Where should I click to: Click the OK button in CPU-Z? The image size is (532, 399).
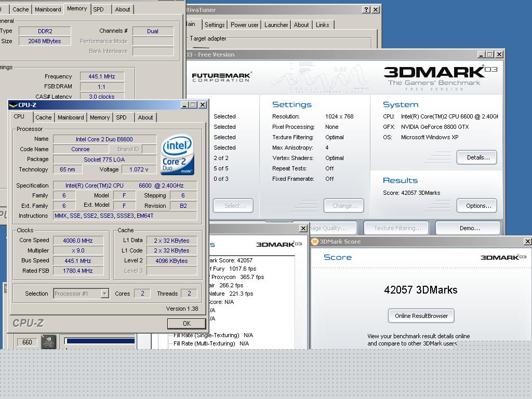(x=187, y=324)
